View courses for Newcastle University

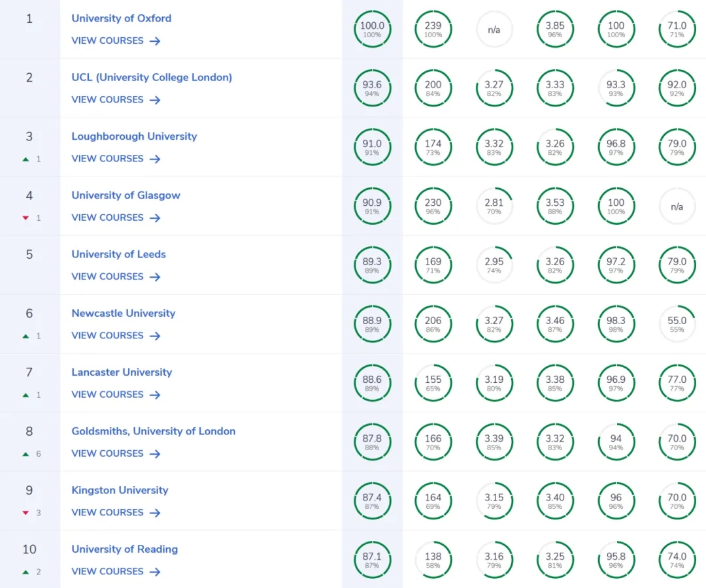click(x=107, y=336)
